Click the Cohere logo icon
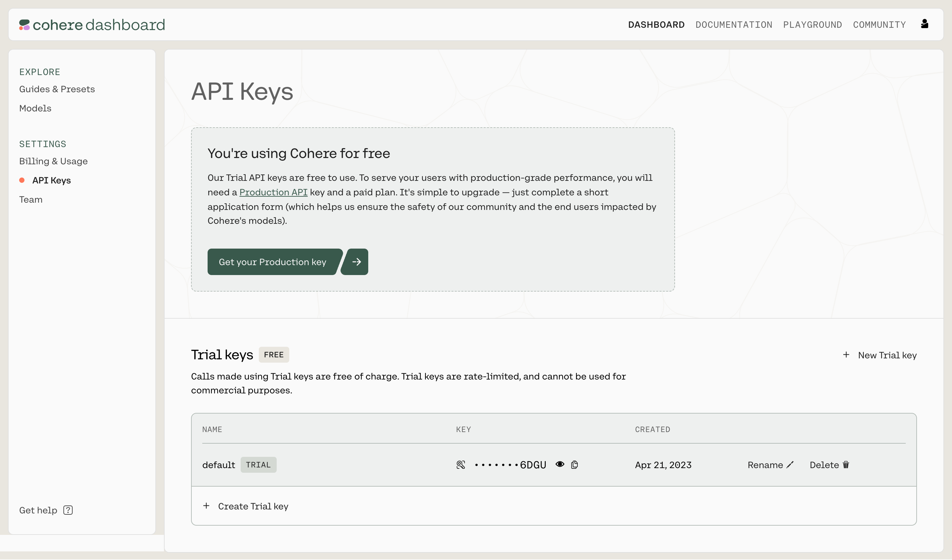This screenshot has height=560, width=952. click(24, 25)
